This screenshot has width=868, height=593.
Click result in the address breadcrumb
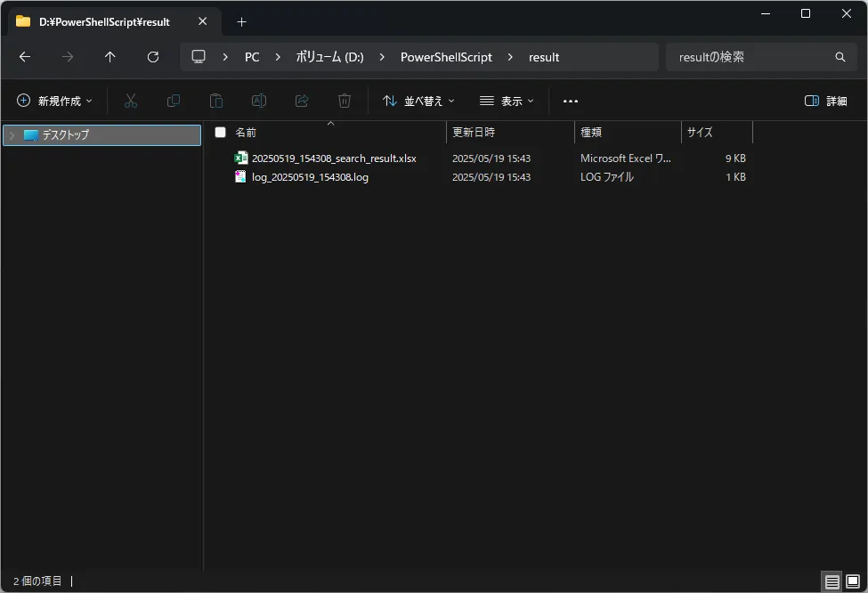544,57
